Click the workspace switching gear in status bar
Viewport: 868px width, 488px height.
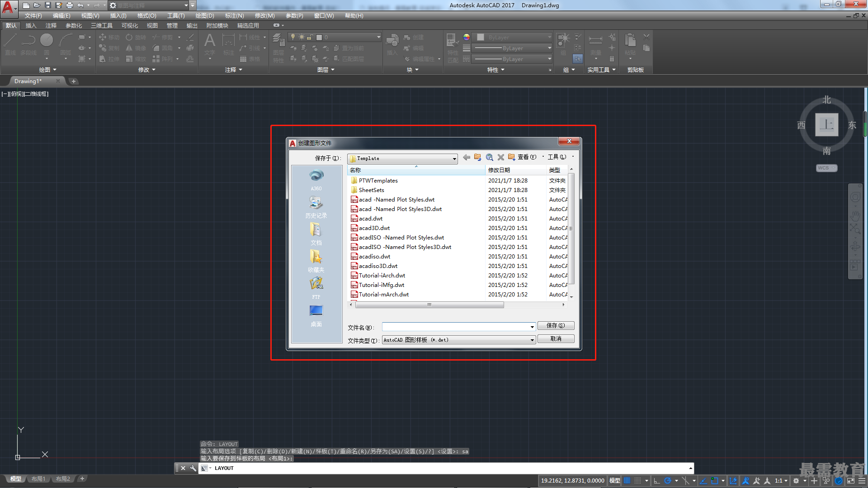(796, 481)
